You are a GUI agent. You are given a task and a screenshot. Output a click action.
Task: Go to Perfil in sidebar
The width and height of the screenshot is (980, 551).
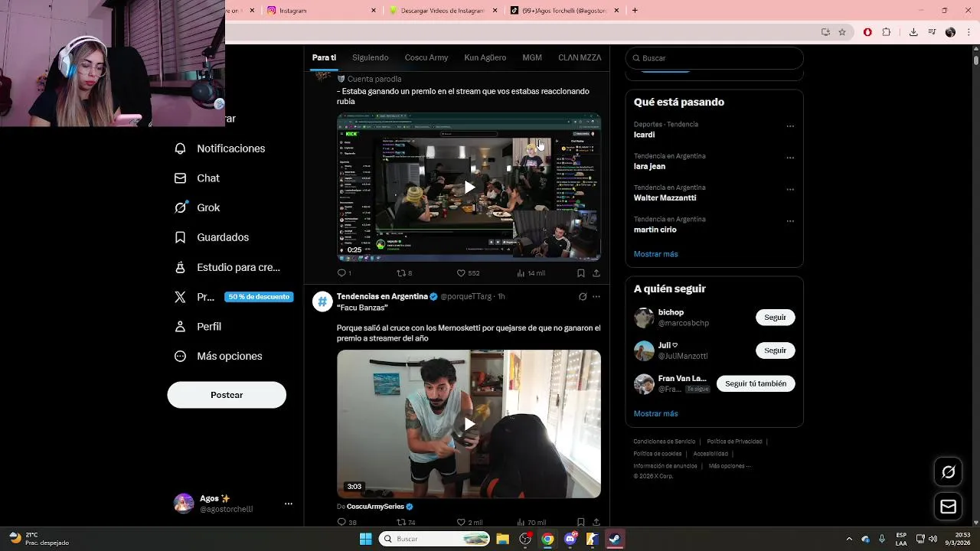pyautogui.click(x=198, y=326)
